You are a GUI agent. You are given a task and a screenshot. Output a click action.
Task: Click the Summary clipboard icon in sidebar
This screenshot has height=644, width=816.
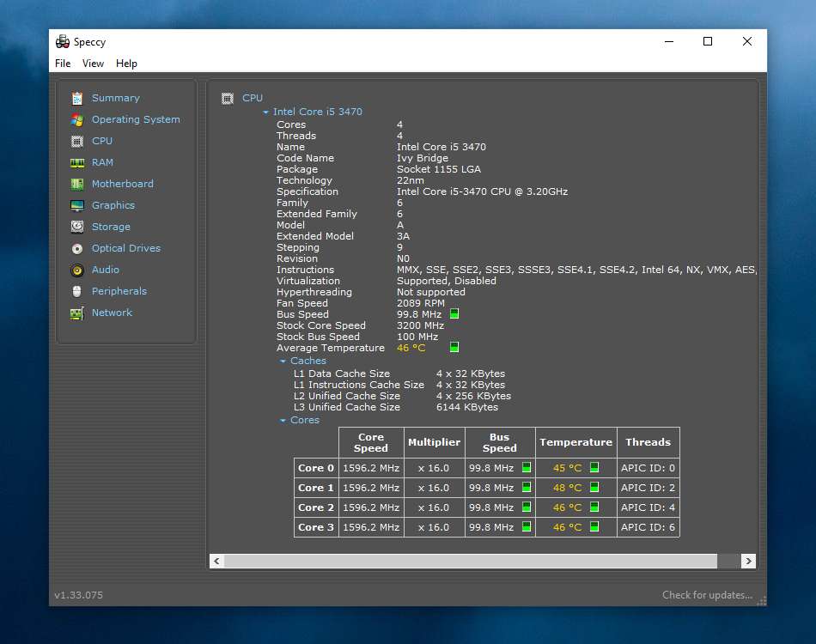(77, 98)
